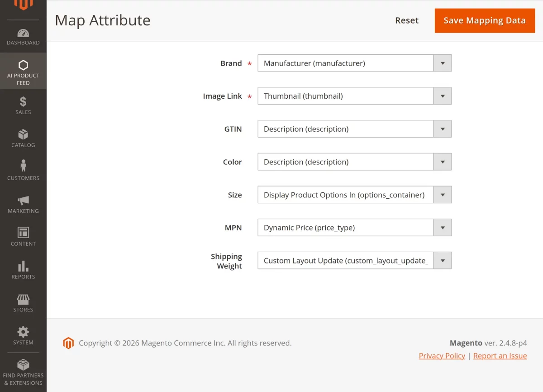543x392 pixels.
Task: Expand the Shipping Weight dropdown
Action: [442, 260]
